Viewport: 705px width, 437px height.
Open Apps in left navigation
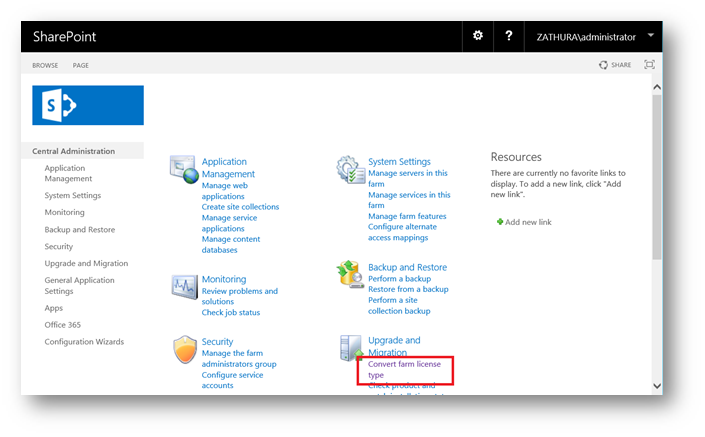pyautogui.click(x=54, y=308)
